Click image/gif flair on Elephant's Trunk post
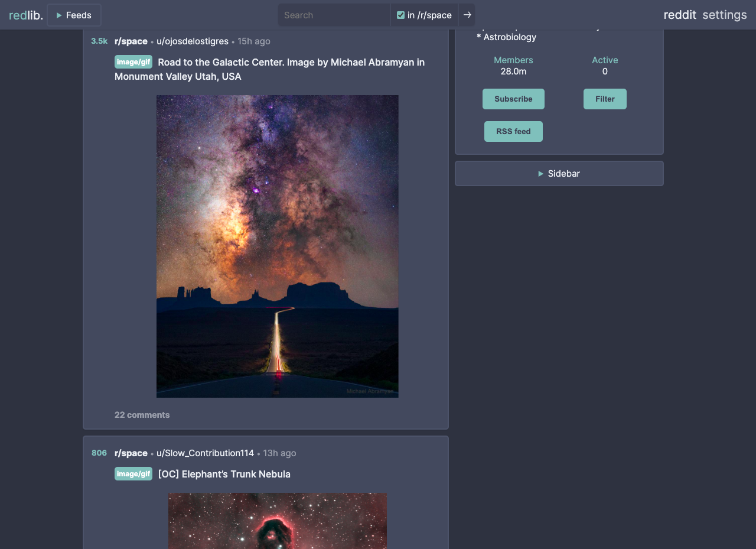This screenshot has width=756, height=549. pyautogui.click(x=133, y=474)
